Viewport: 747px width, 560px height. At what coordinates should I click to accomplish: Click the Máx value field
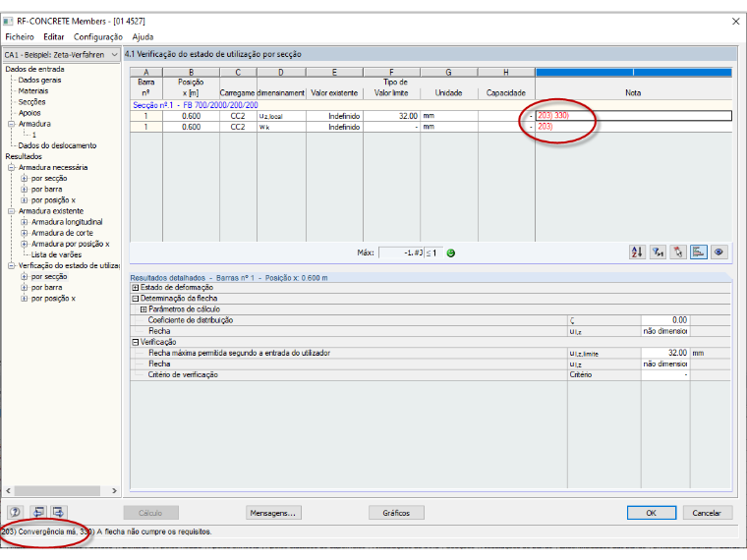(x=401, y=252)
